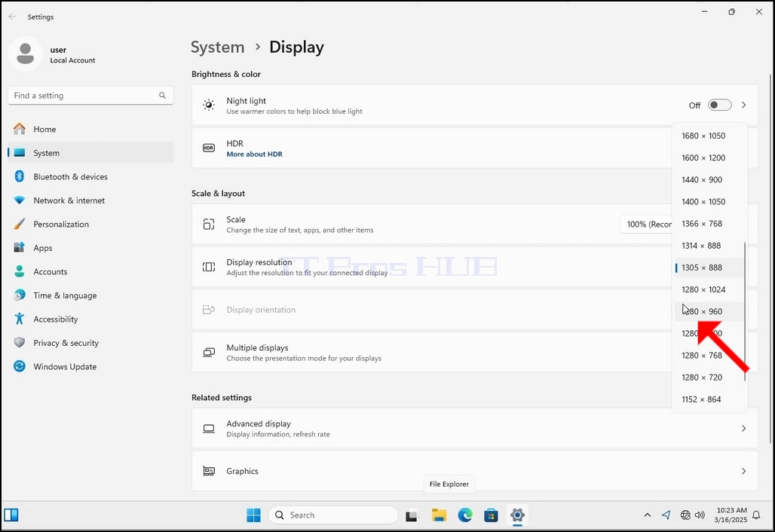Screen dimensions: 775x532
Task: Launch File Explorer from the taskbar
Action: pos(439,515)
